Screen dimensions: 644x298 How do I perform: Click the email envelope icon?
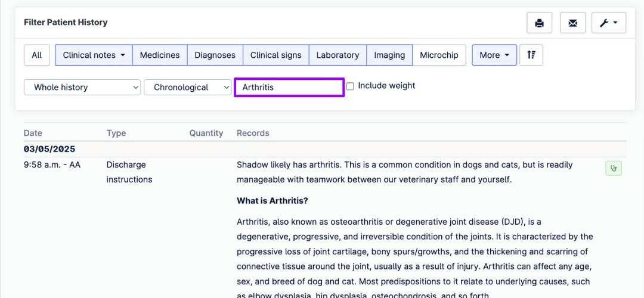coord(572,23)
